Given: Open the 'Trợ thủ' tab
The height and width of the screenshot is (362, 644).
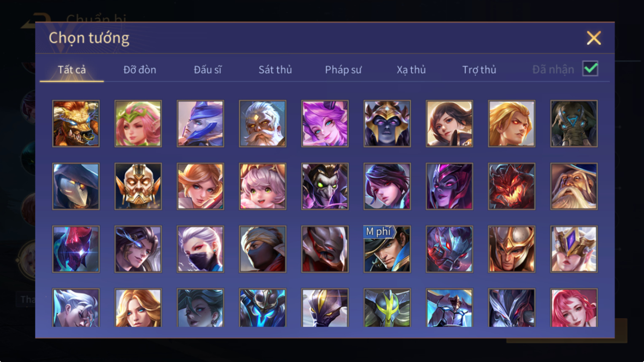Looking at the screenshot, I should (x=479, y=70).
